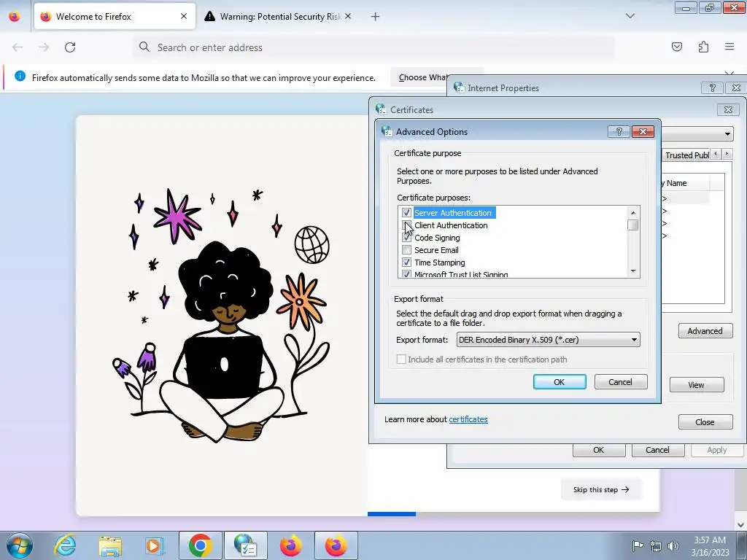Uncheck Time Stamping purpose

point(406,262)
